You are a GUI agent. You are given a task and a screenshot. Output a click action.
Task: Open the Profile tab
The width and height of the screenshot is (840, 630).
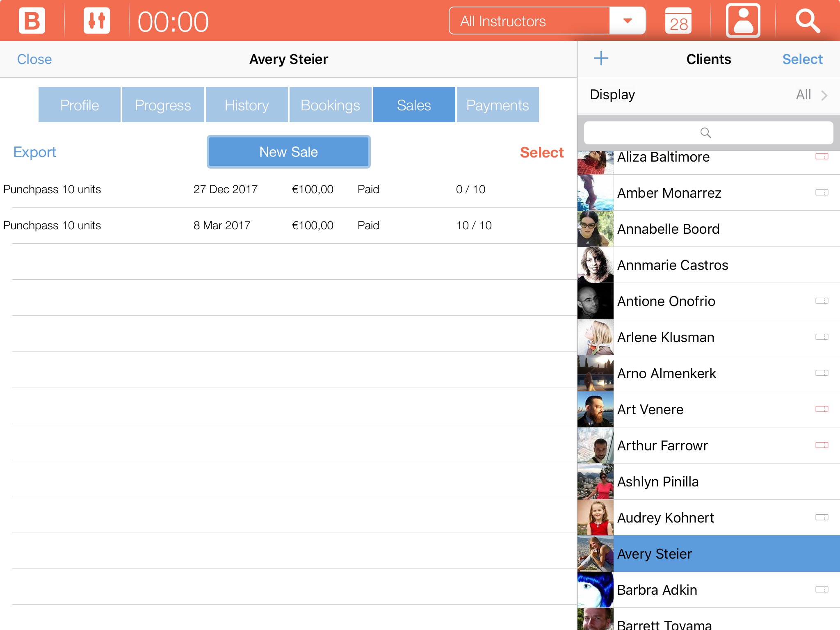pos(80,105)
